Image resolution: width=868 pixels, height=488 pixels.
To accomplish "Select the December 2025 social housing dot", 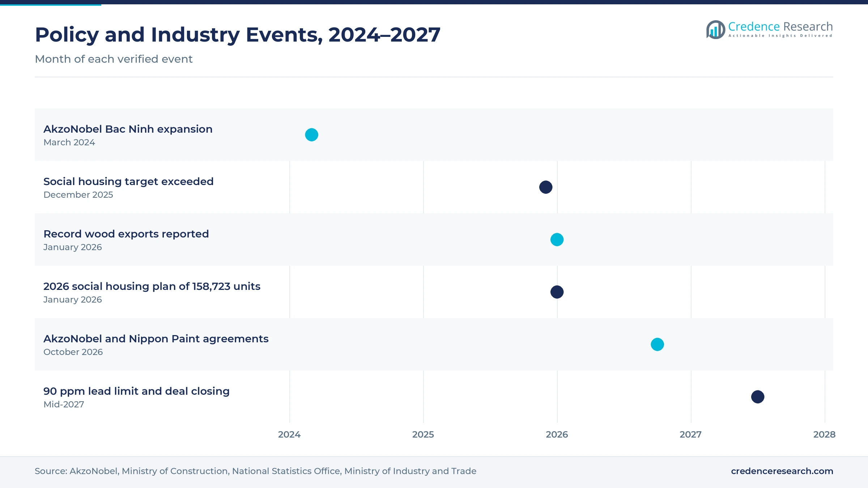I will point(546,187).
